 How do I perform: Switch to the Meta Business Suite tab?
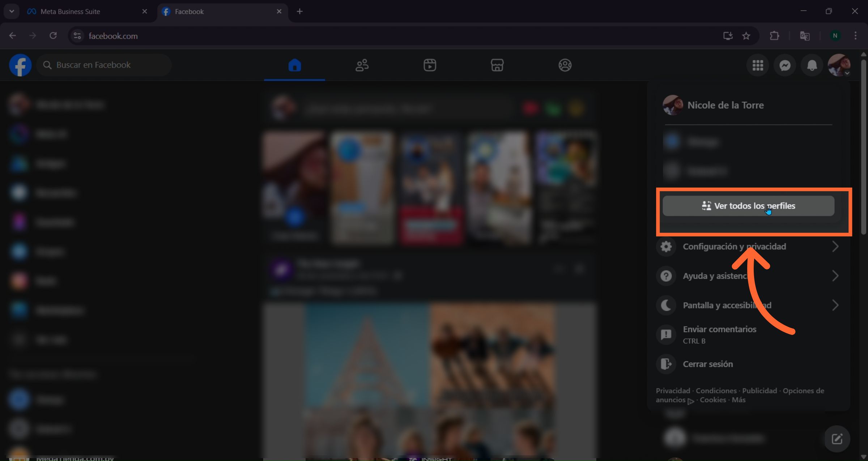tap(71, 12)
